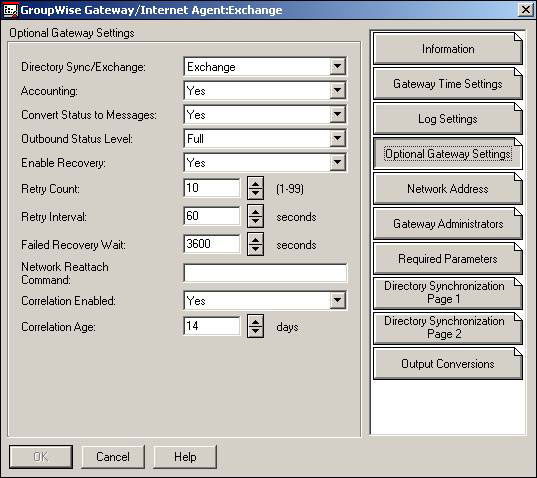This screenshot has width=537, height=478.
Task: Decrease Retry Count with down arrow
Action: click(x=255, y=193)
